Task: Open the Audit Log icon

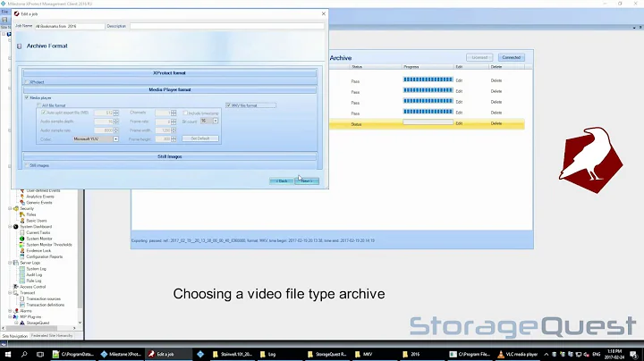Action: [22, 275]
